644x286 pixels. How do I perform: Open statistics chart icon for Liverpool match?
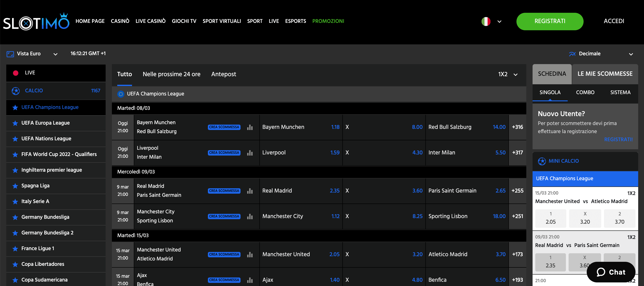coord(250,153)
